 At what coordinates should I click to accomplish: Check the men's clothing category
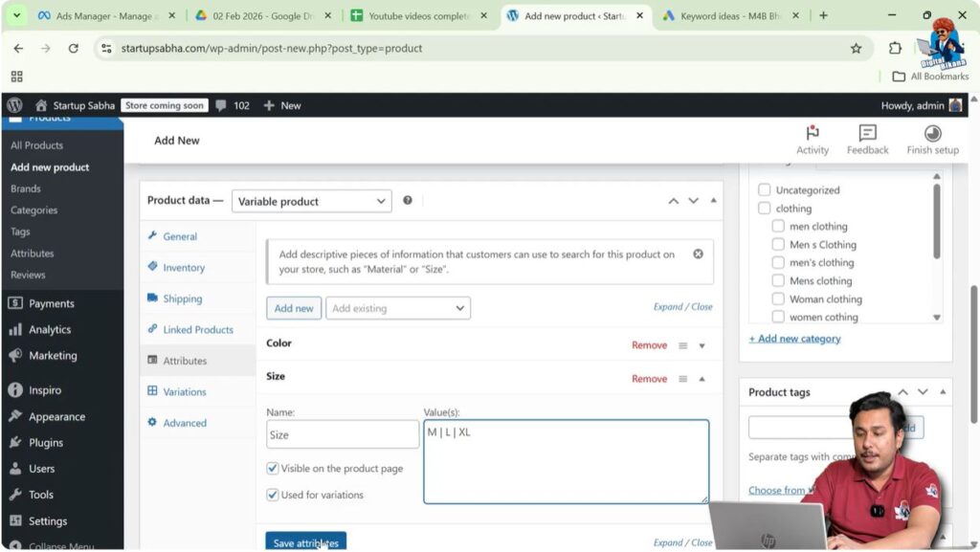[x=778, y=262]
